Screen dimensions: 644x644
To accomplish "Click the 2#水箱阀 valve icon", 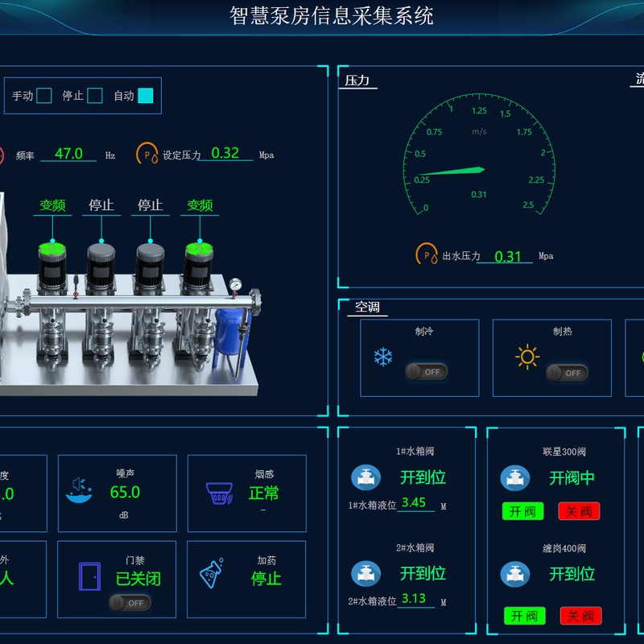I will [x=365, y=574].
